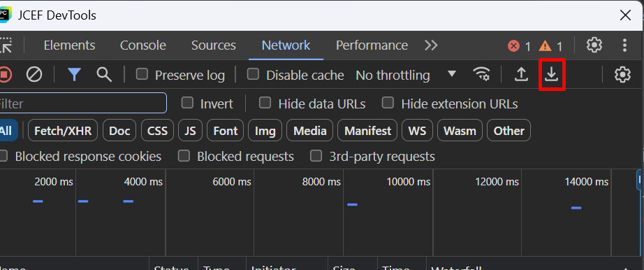
Task: Open Network panel settings gear
Action: click(622, 75)
